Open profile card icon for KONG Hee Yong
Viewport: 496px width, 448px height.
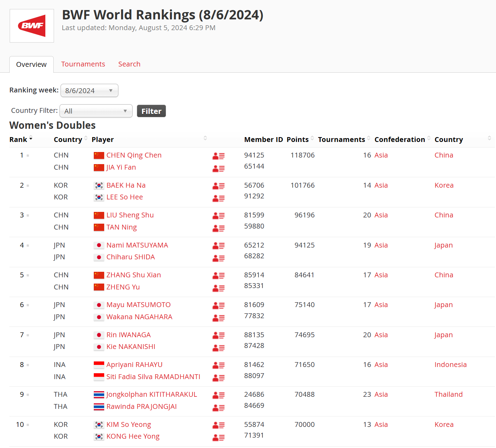[218, 437]
